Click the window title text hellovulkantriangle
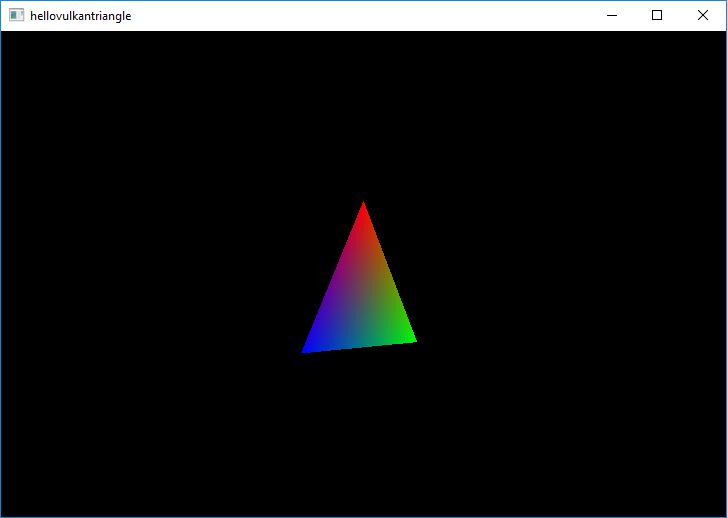 pos(80,16)
